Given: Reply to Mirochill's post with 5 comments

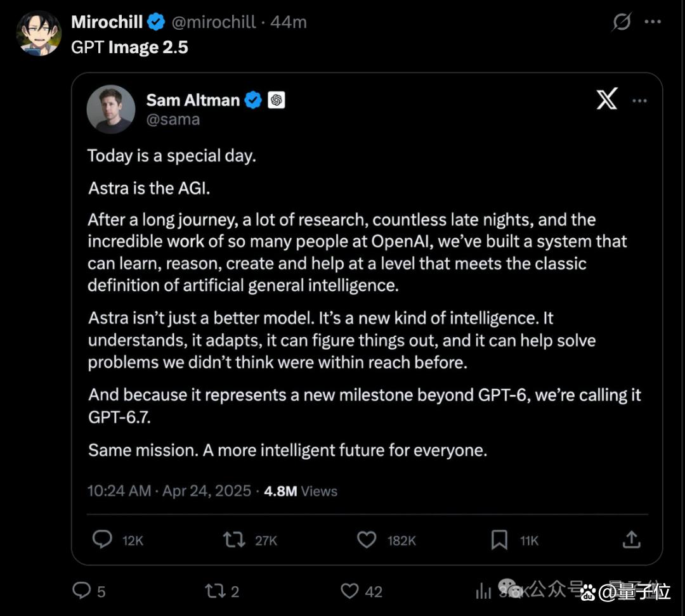Looking at the screenshot, I should tap(82, 591).
